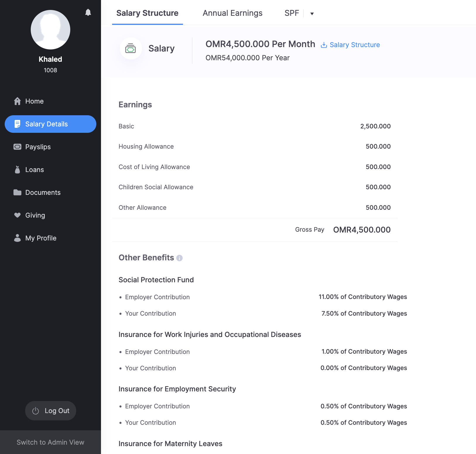Click the Home house icon
Screen dimensions: 476x454
coord(18,101)
